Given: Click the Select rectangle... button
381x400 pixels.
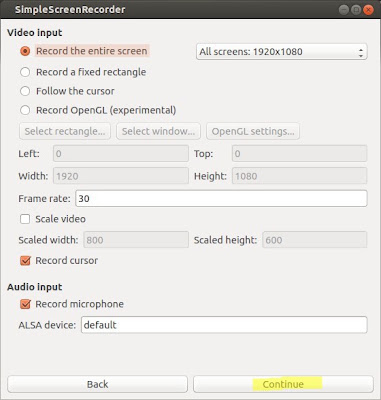Looking at the screenshot, I should 65,131.
